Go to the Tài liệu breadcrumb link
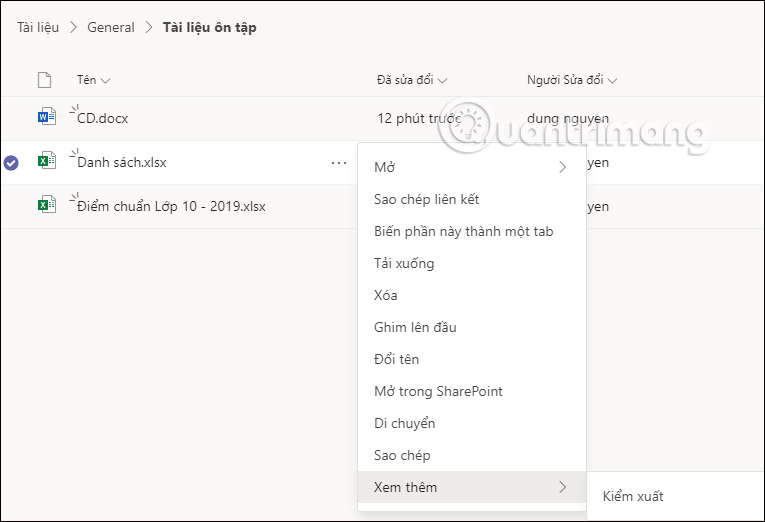Viewport: 765px width, 522px height. (37, 27)
